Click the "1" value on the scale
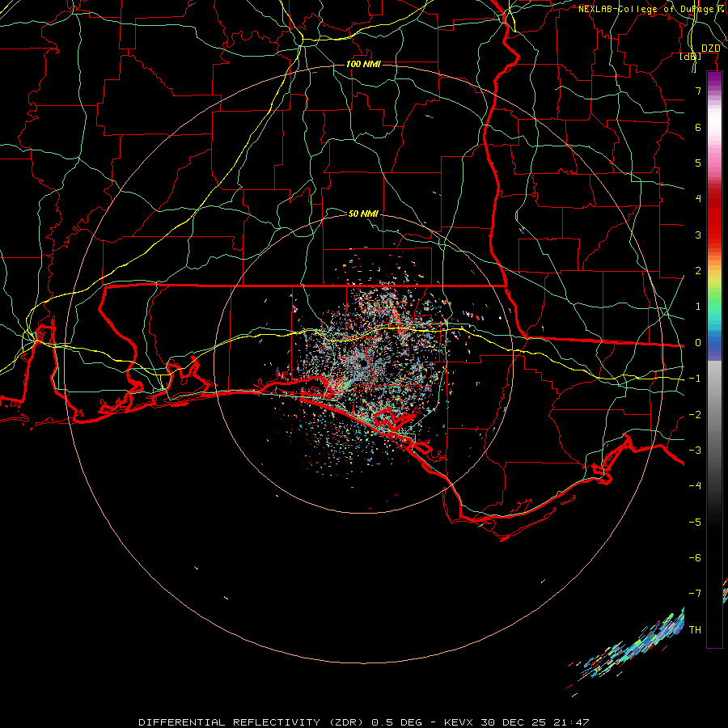The width and height of the screenshot is (728, 728). pyautogui.click(x=698, y=307)
